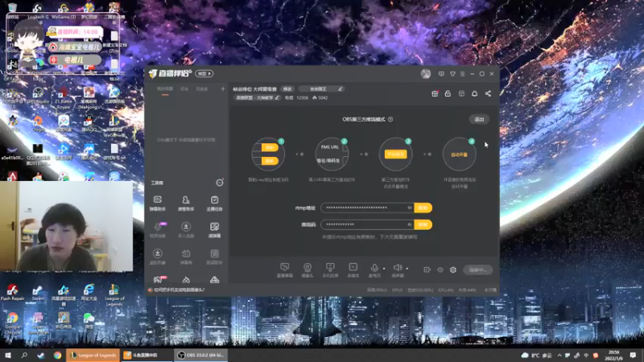Open the 主播任务 streamer tasks tool
Image resolution: width=644 pixels, height=362 pixels.
tap(214, 204)
